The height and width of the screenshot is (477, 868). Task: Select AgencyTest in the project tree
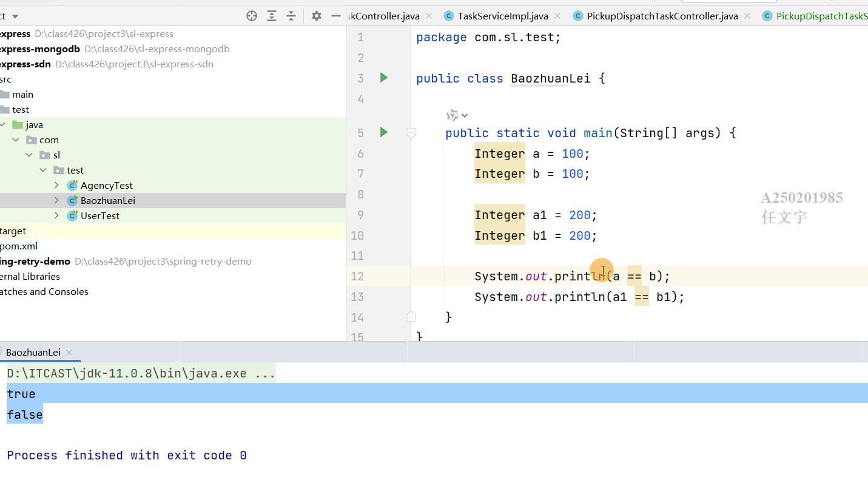coord(107,185)
